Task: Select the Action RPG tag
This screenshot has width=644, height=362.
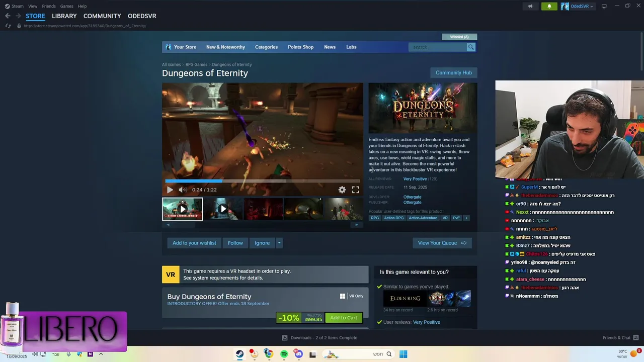Action: [394, 218]
